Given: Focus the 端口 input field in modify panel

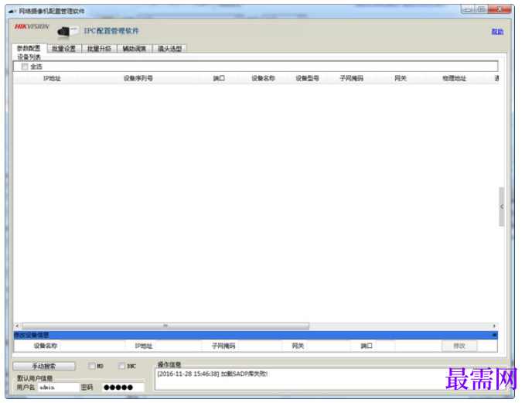Looking at the screenshot, I should [385, 346].
